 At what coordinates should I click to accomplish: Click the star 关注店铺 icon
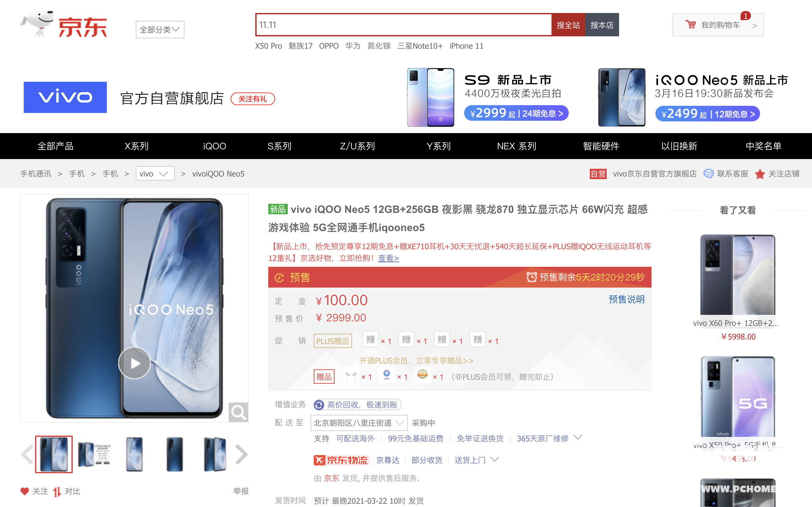point(760,174)
